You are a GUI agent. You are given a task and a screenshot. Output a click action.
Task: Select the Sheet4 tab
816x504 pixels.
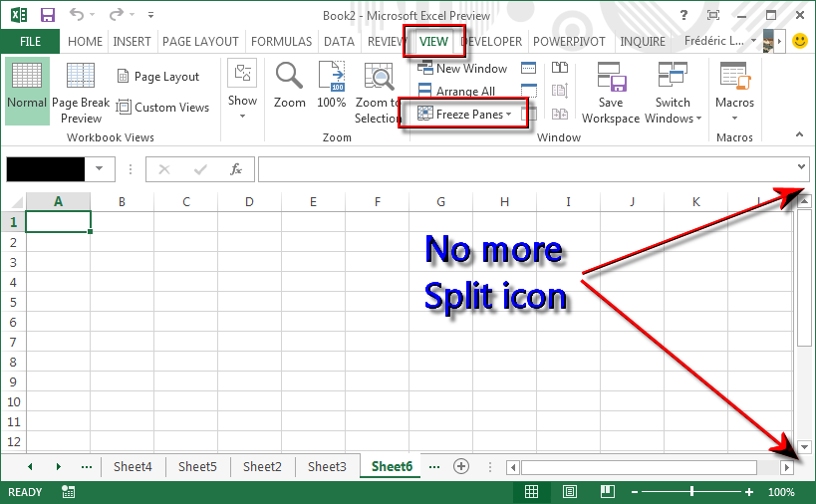click(133, 466)
